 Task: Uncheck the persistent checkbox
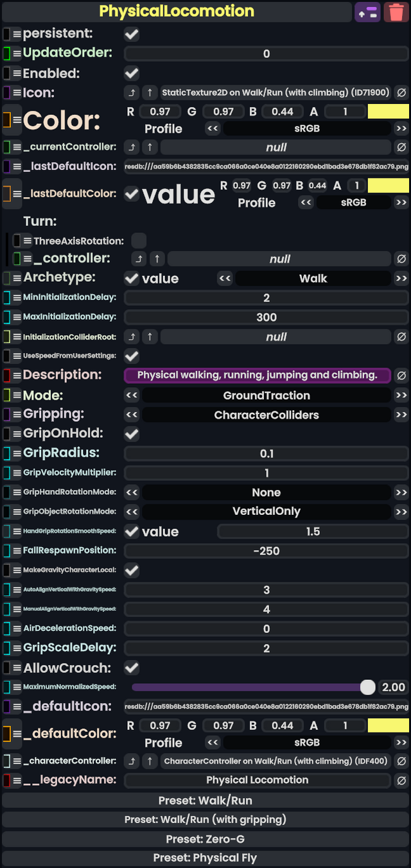click(131, 34)
